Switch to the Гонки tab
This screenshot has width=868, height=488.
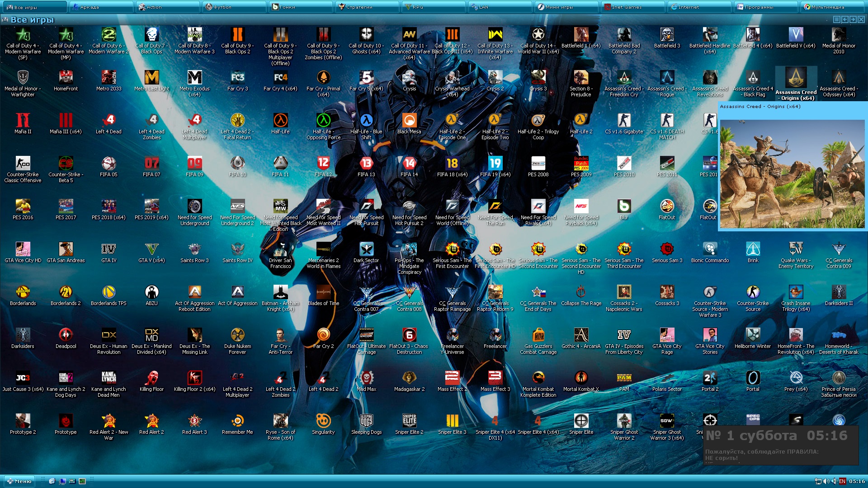click(x=300, y=7)
